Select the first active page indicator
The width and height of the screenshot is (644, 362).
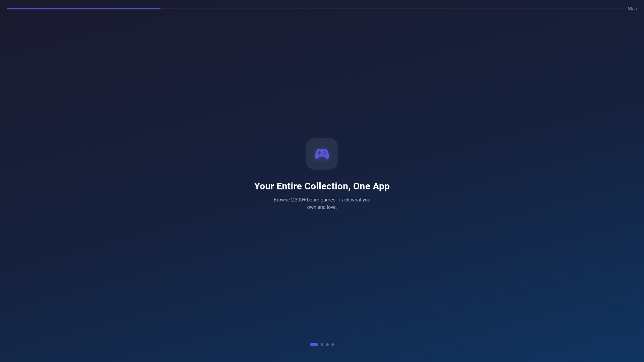point(314,345)
